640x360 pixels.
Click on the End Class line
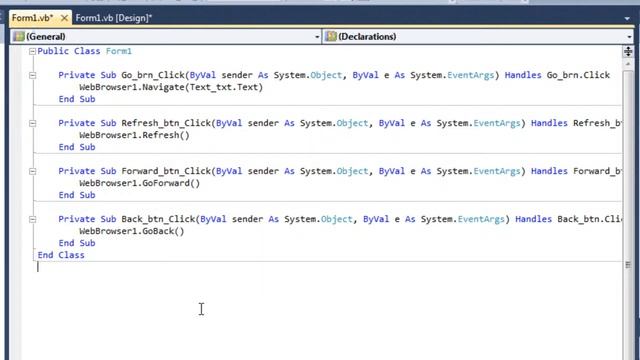click(x=61, y=255)
